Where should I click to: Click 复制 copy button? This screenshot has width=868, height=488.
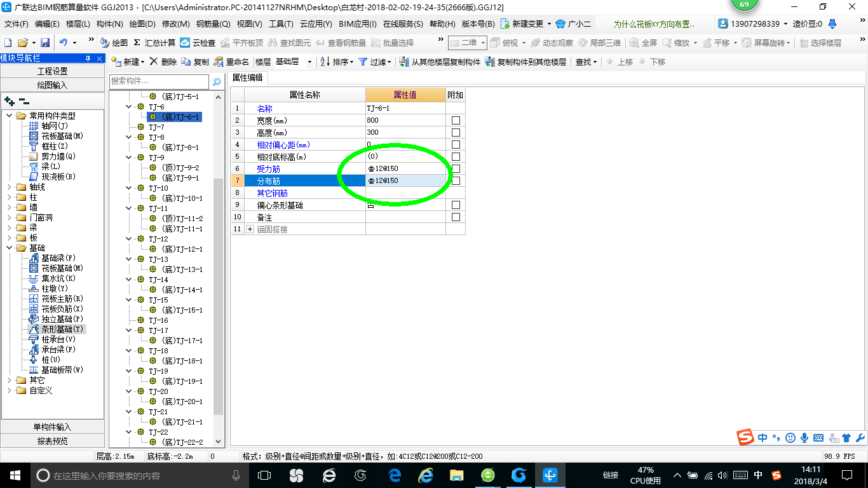click(195, 62)
